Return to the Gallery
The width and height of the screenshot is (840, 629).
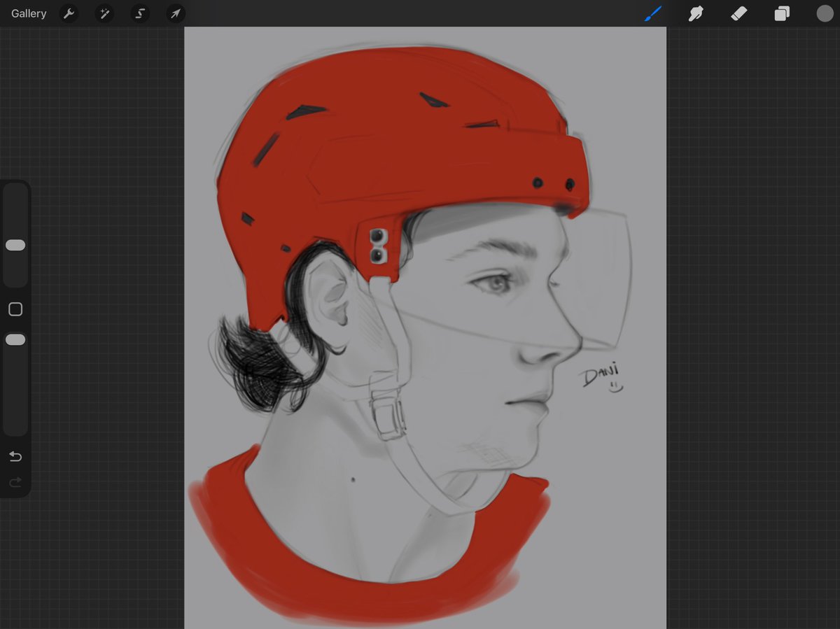click(29, 13)
